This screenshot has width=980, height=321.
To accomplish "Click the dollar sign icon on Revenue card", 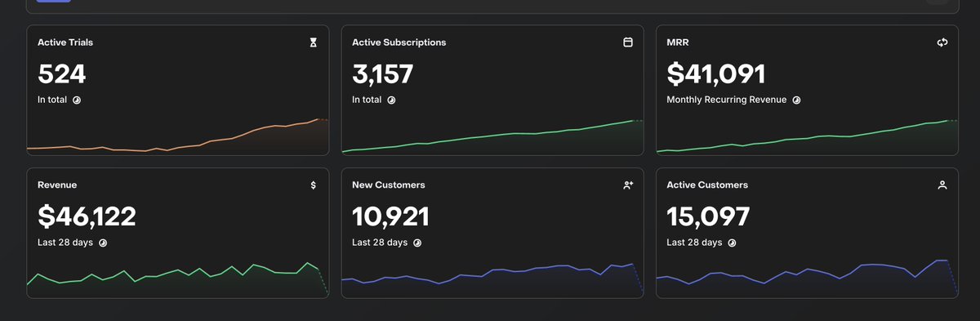I will click(313, 185).
